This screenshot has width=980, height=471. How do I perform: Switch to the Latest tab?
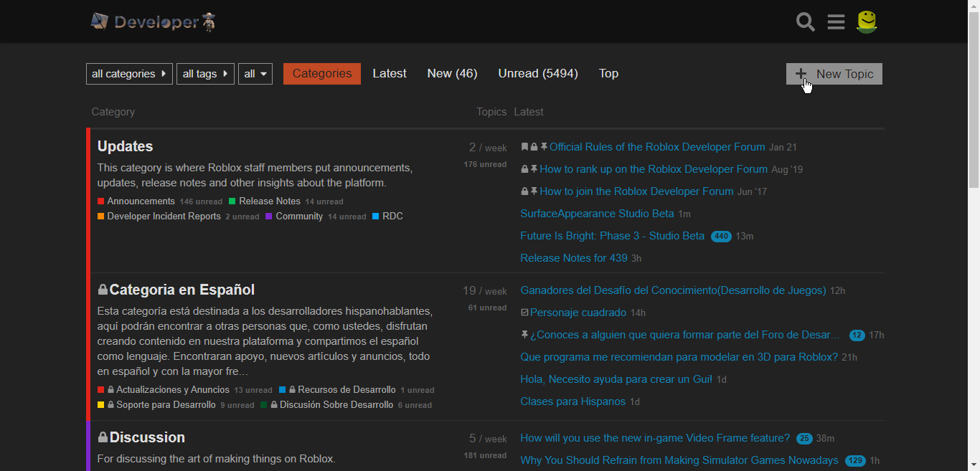[x=390, y=74]
